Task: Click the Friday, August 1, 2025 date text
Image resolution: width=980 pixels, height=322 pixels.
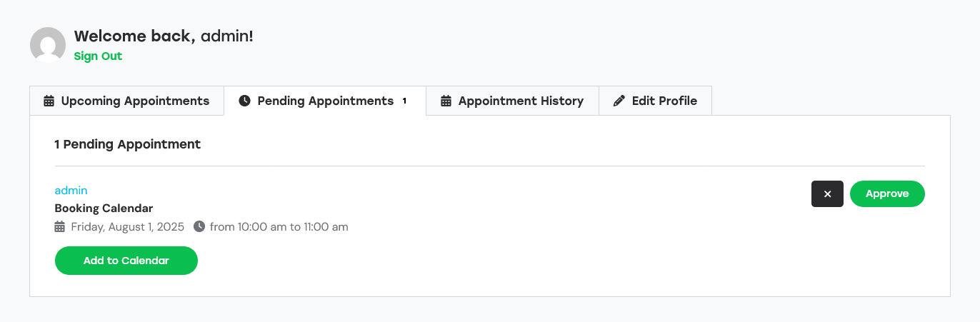Action: coord(128,227)
